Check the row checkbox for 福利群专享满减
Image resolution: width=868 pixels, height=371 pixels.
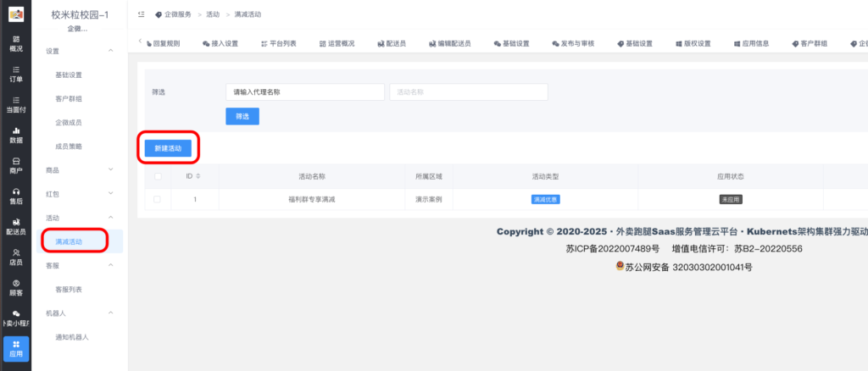point(157,200)
